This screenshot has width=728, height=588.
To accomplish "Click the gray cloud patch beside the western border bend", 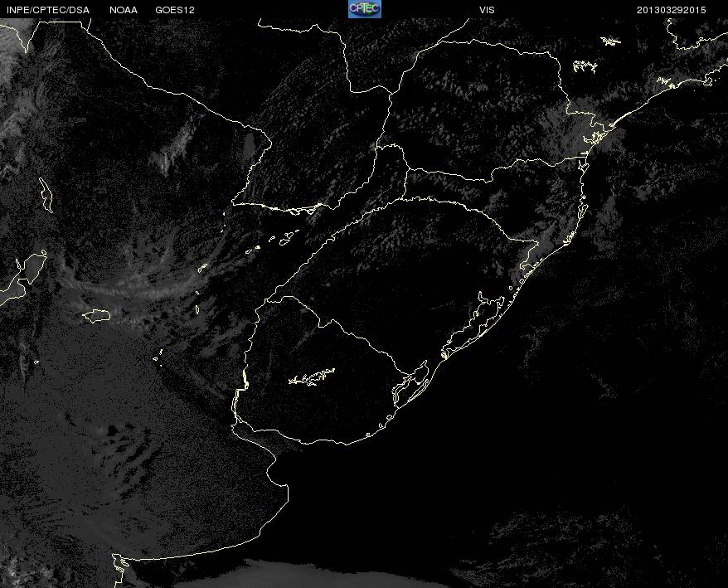I will 250,144.
